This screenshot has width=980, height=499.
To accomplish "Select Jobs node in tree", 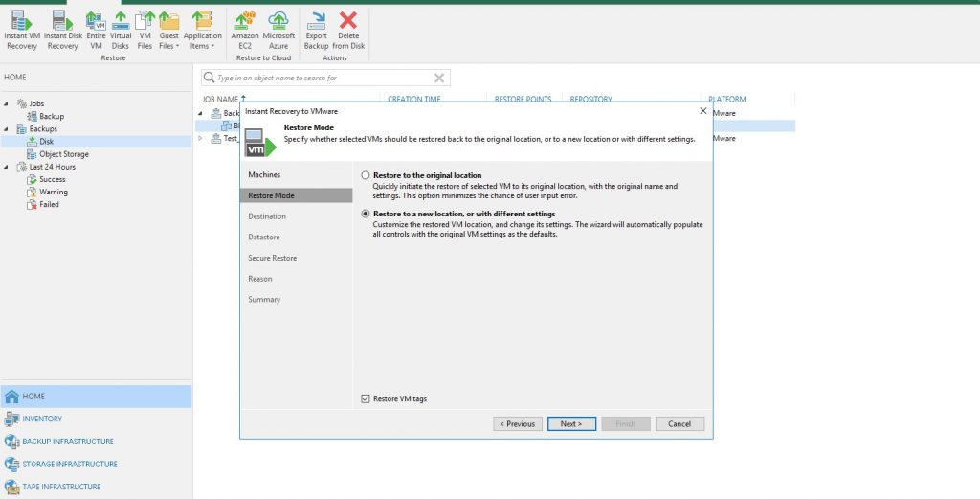I will (x=36, y=103).
